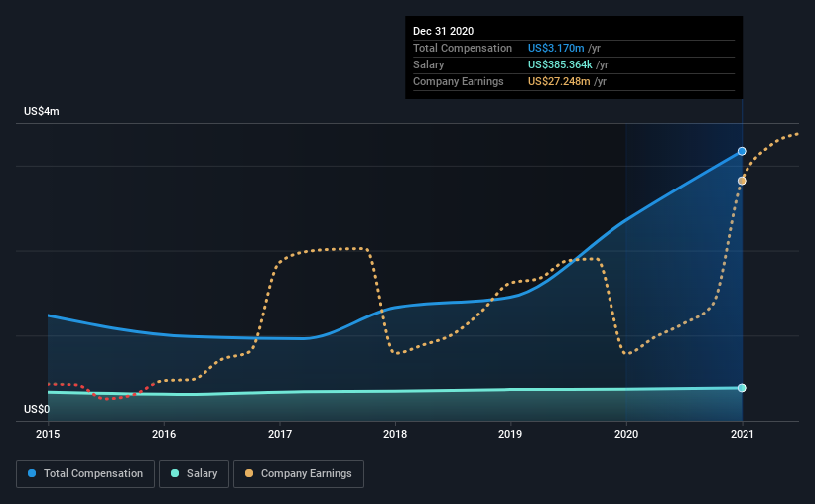Click the US$4m y-axis label
This screenshot has width=815, height=504.
click(41, 112)
